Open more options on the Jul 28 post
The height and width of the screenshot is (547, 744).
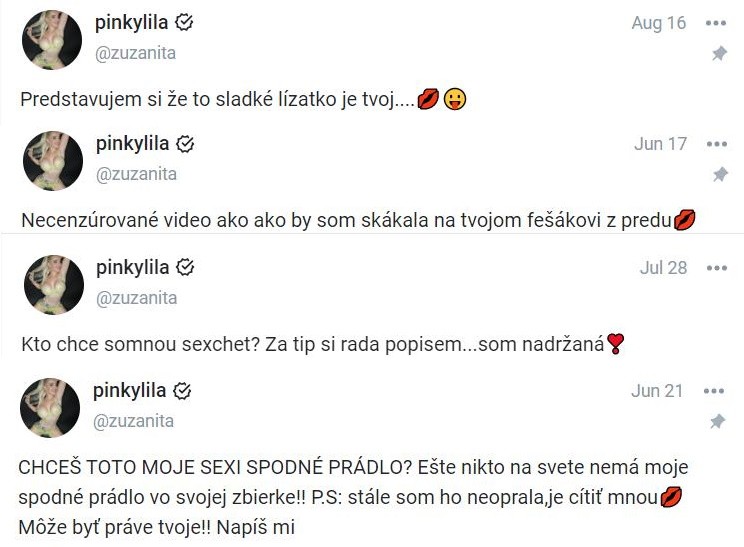[x=716, y=268]
